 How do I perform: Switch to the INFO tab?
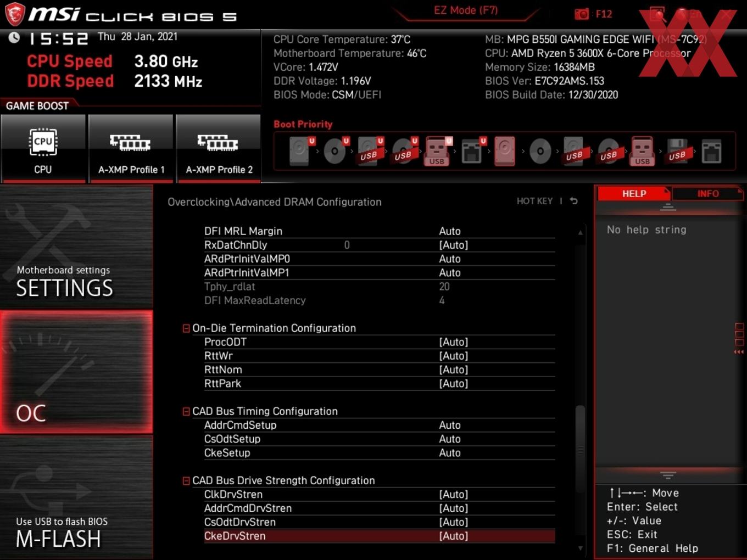707,193
